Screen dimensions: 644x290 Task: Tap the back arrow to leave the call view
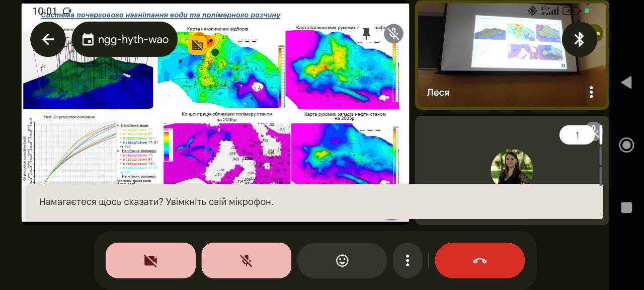(48, 39)
